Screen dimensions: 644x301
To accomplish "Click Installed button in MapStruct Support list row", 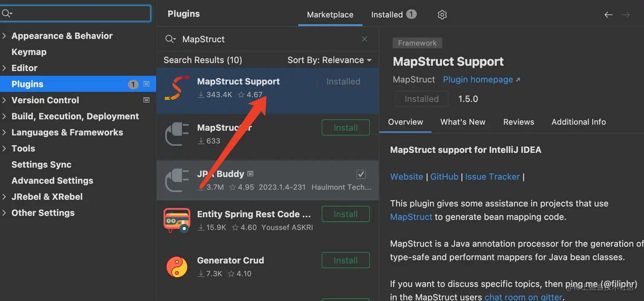I will (x=343, y=81).
